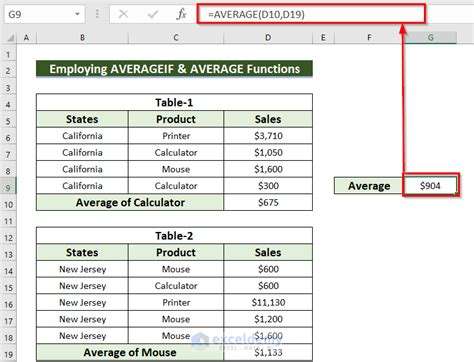This screenshot has width=474, height=362.
Task: Click the Name Box showing G9
Action: click(45, 14)
